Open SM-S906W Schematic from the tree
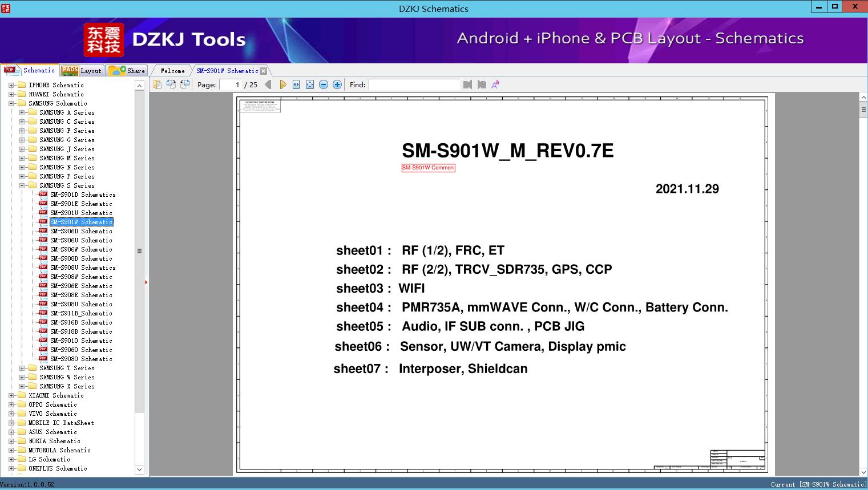 (81, 249)
